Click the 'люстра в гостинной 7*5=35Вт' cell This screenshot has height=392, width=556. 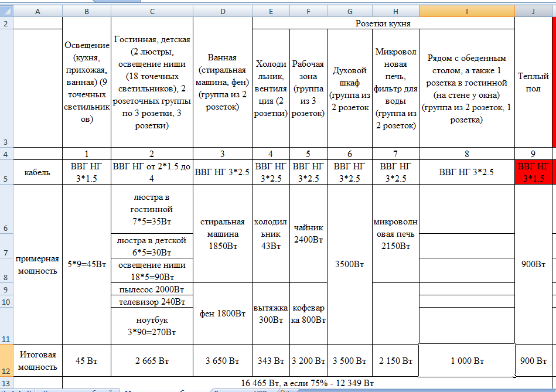coord(152,209)
